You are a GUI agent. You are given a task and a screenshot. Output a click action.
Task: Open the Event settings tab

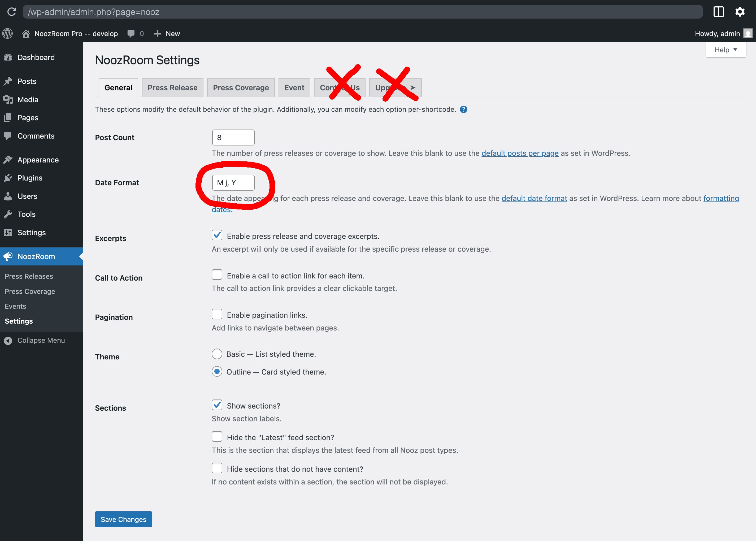[294, 87]
